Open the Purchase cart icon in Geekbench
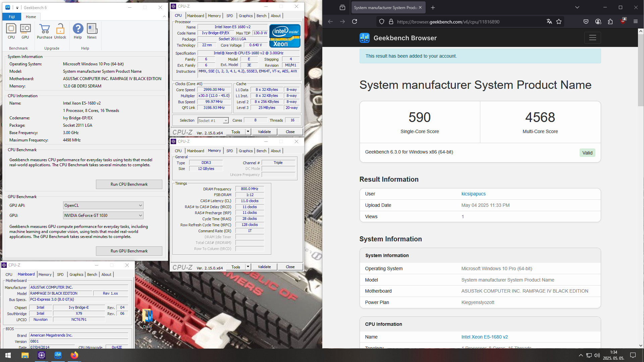Viewport: 644px width, 362px height. (44, 32)
